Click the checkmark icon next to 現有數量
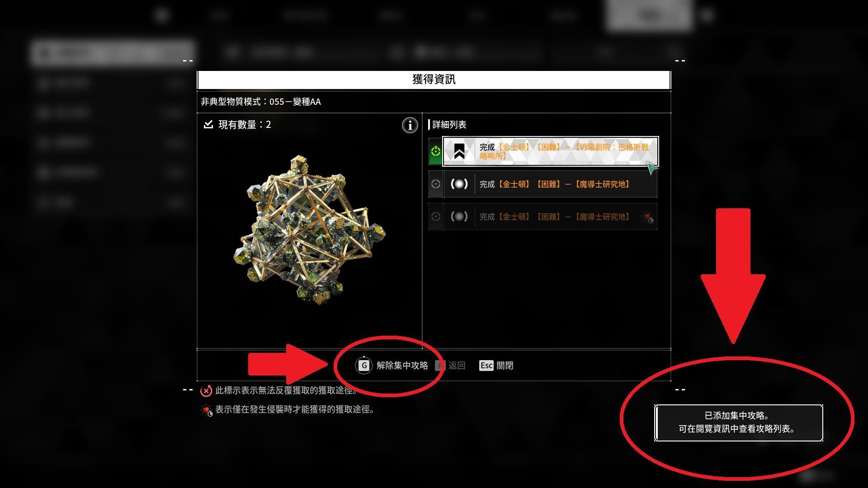This screenshot has height=488, width=868. tap(208, 124)
